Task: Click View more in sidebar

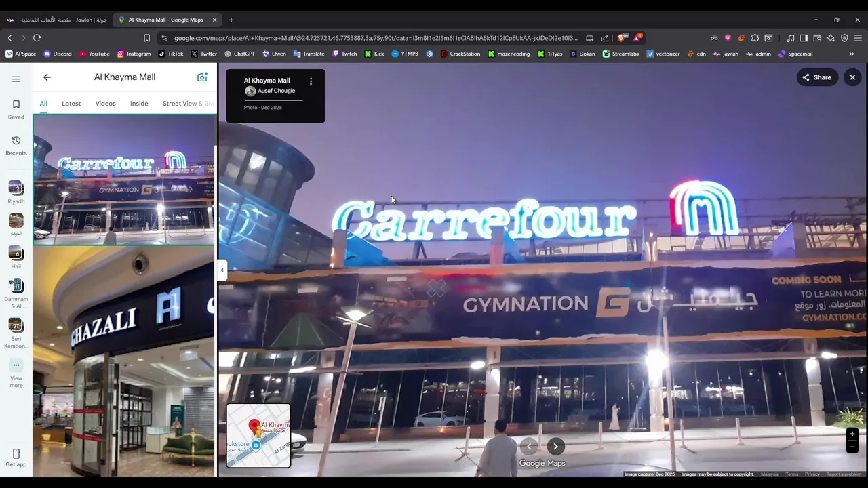Action: (16, 373)
